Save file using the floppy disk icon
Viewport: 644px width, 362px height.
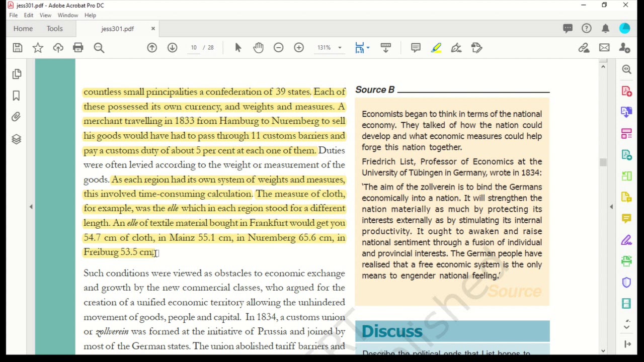coord(18,48)
